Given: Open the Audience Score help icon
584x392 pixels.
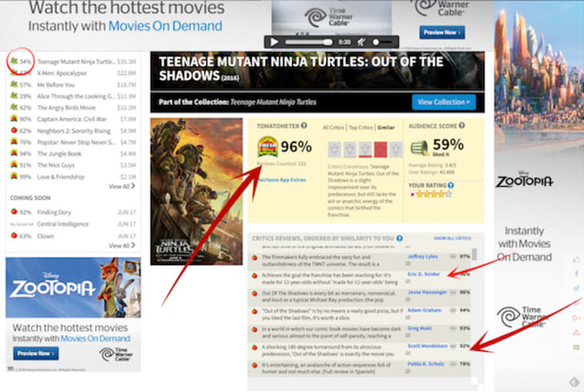Looking at the screenshot, I should (x=461, y=125).
